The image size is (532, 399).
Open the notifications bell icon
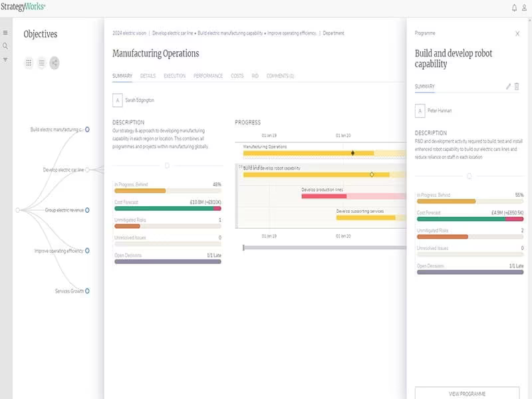pyautogui.click(x=514, y=8)
